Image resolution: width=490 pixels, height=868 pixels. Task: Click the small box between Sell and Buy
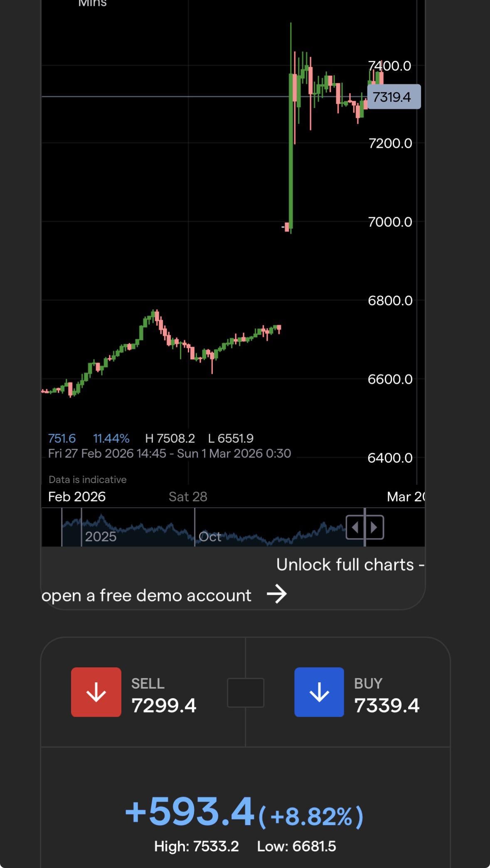[246, 692]
